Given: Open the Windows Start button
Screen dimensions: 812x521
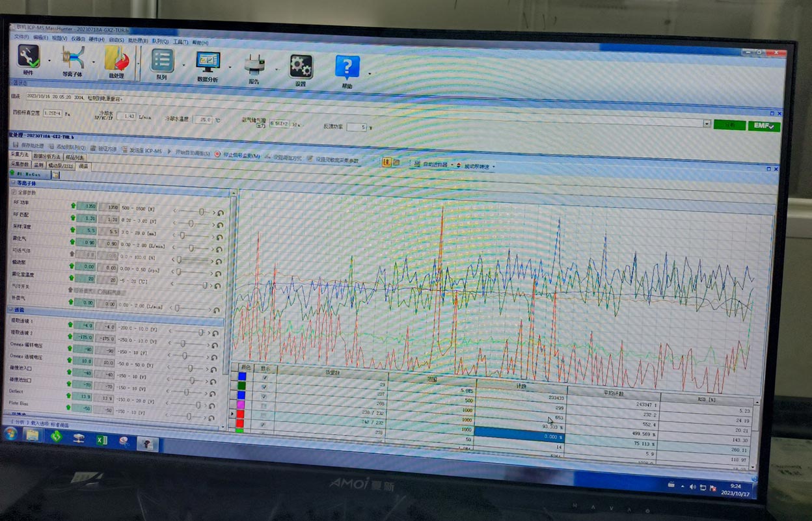Looking at the screenshot, I should click(11, 434).
